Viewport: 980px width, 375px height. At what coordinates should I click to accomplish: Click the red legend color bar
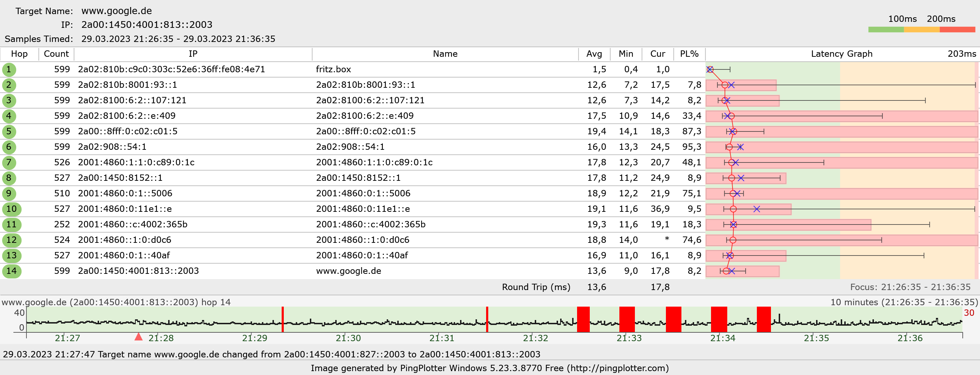(957, 30)
